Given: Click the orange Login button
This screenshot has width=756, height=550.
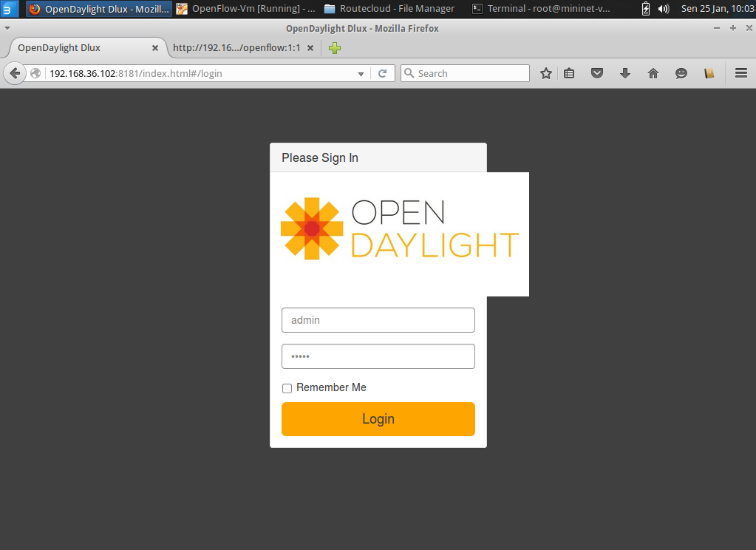Looking at the screenshot, I should pos(378,418).
